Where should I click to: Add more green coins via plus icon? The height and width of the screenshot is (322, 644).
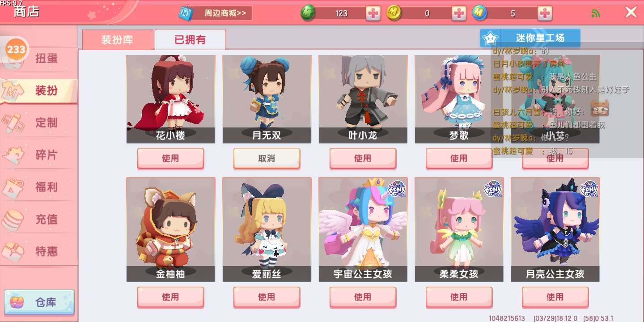373,13
